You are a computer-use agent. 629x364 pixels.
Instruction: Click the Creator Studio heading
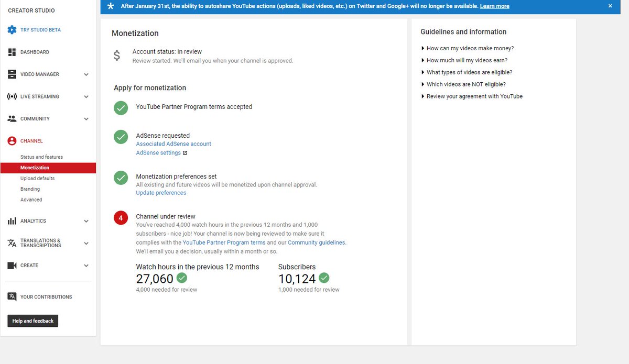31,10
